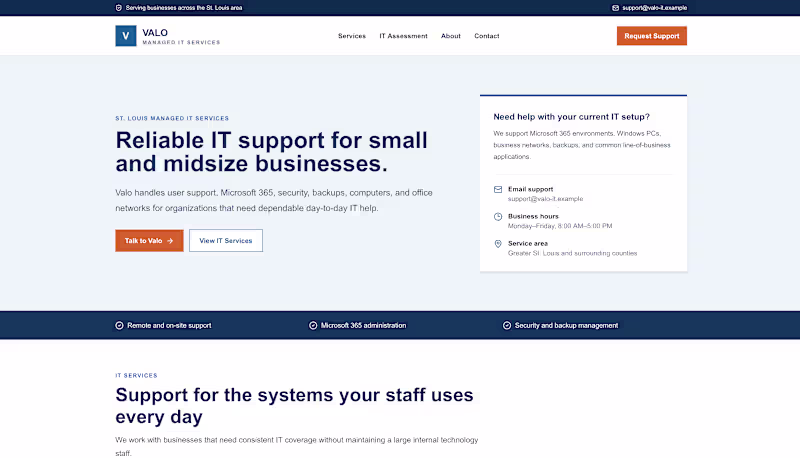Click checkmark icon beside Security and backup management

[507, 325]
